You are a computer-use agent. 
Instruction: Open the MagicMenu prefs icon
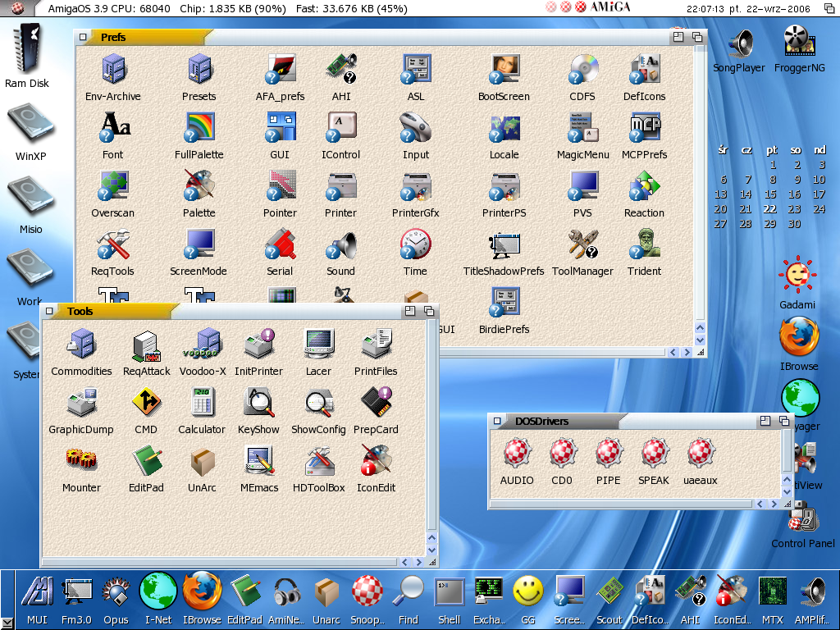583,127
